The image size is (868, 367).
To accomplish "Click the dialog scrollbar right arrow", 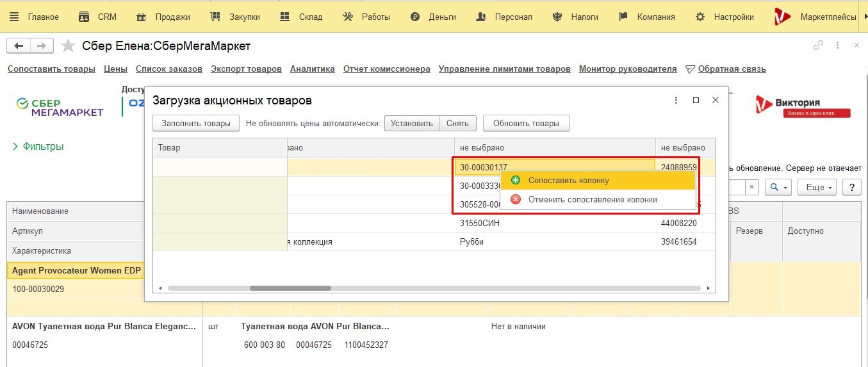I will click(708, 288).
